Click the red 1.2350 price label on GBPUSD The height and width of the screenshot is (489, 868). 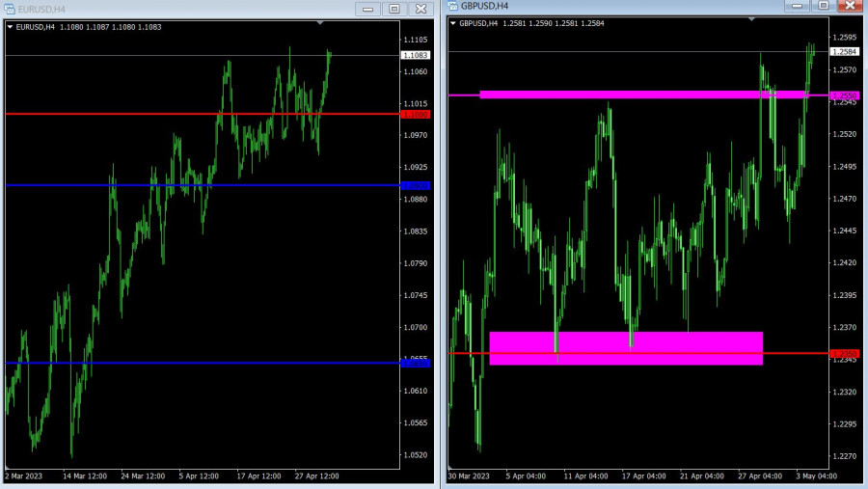pos(844,353)
